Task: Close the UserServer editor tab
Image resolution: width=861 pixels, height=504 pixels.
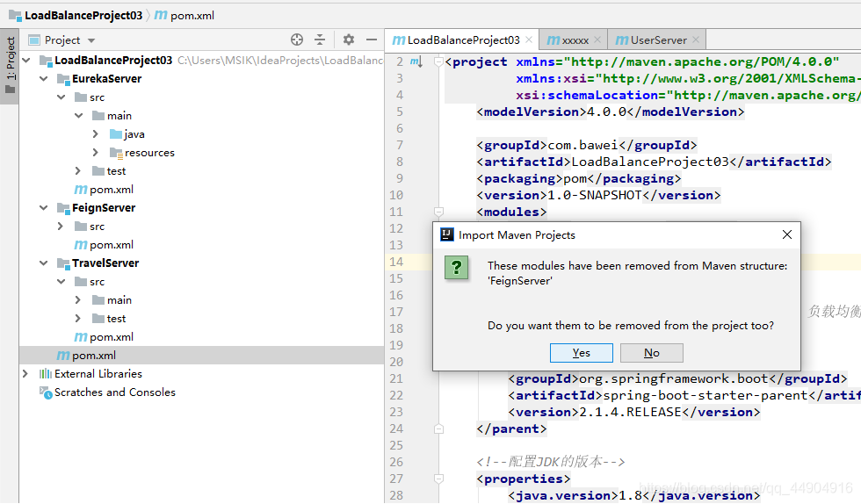Action: coord(696,40)
